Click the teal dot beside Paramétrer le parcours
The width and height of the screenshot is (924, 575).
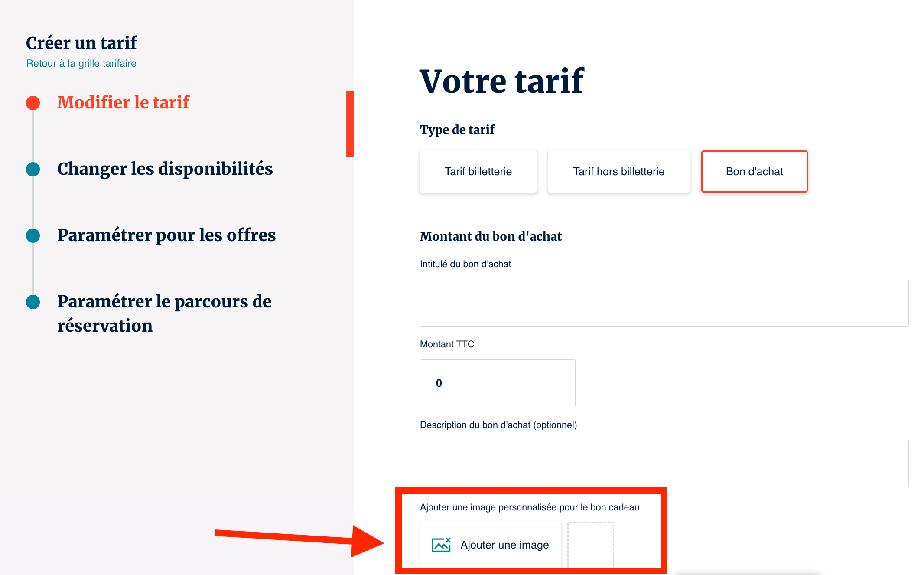[x=33, y=302]
